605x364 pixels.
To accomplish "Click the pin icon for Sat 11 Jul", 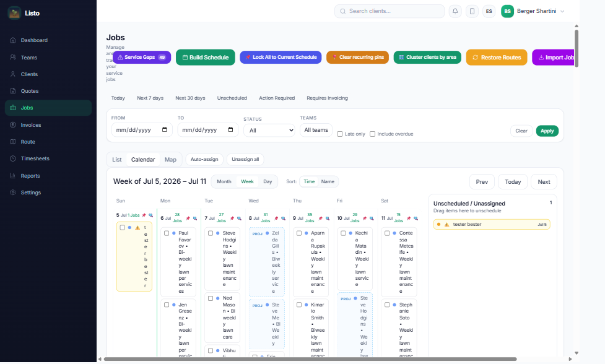I will 409,219.
